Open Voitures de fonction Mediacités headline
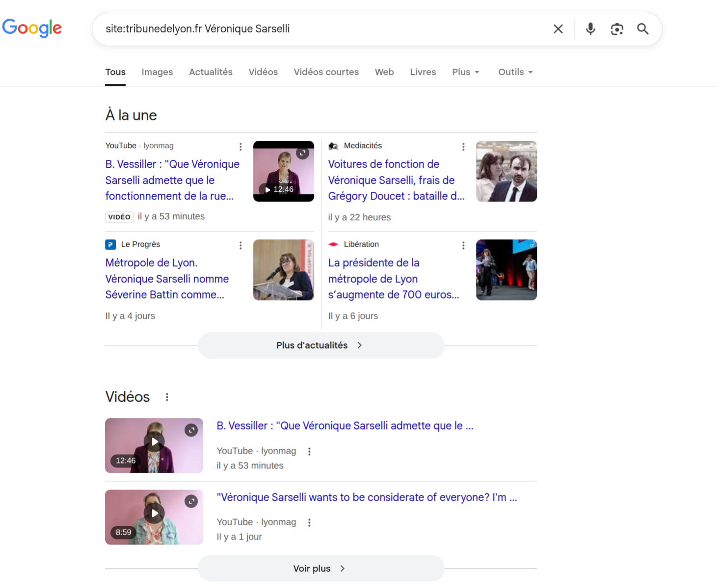717x588 pixels. point(396,180)
